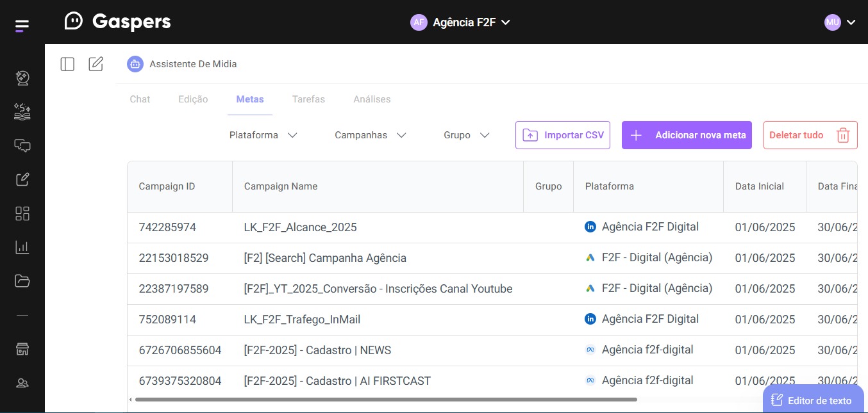Open the bar chart analytics sidebar icon

pyautogui.click(x=22, y=247)
